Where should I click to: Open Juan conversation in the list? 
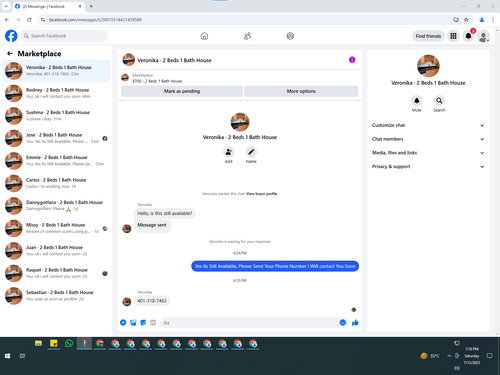[56, 250]
